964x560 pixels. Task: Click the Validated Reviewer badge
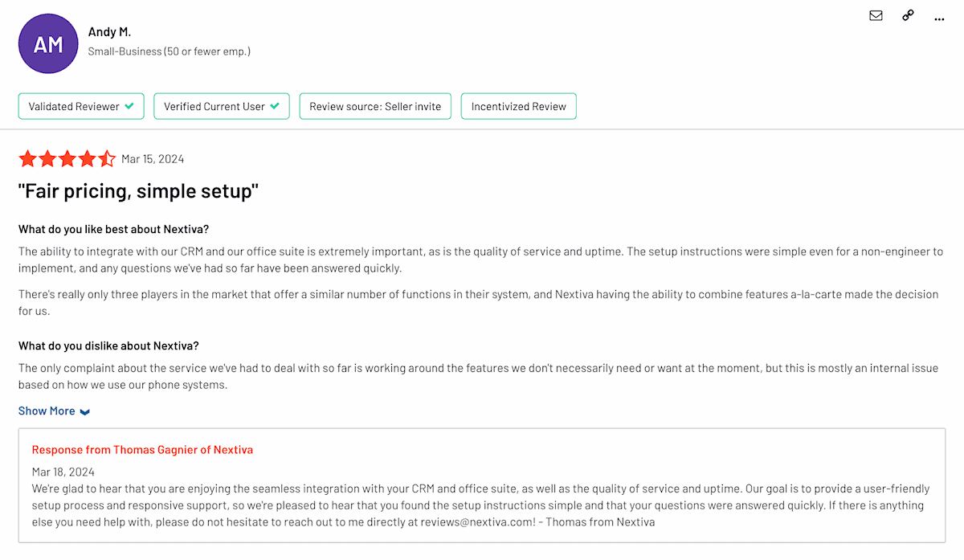[x=80, y=105]
